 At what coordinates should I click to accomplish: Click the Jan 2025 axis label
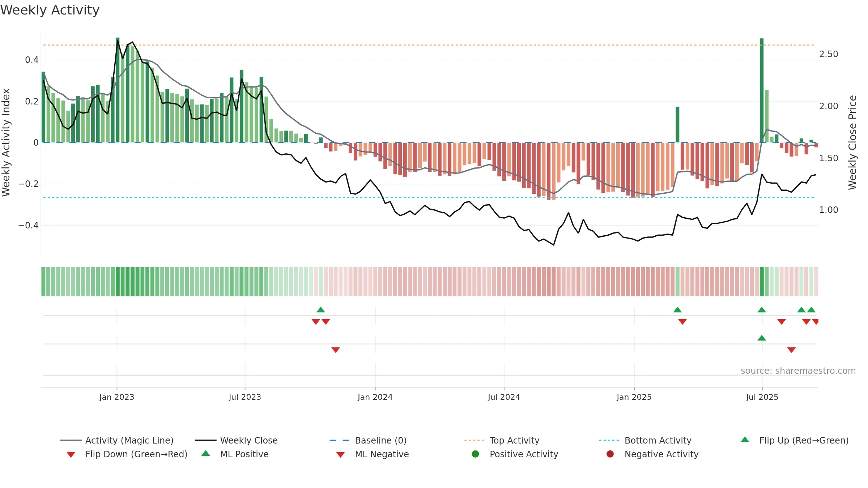coord(634,397)
